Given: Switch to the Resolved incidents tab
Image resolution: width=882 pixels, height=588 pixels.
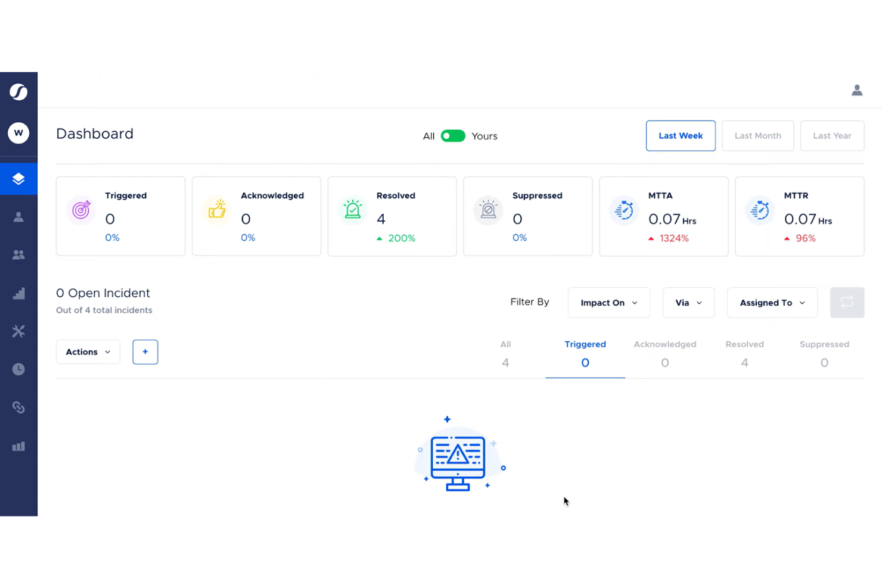Looking at the screenshot, I should click(x=744, y=353).
